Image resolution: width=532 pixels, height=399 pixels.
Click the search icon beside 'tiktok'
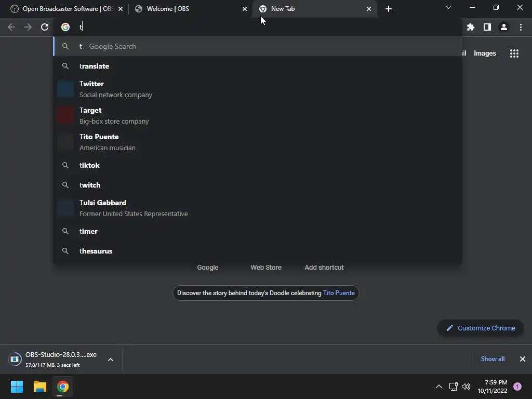pos(65,165)
